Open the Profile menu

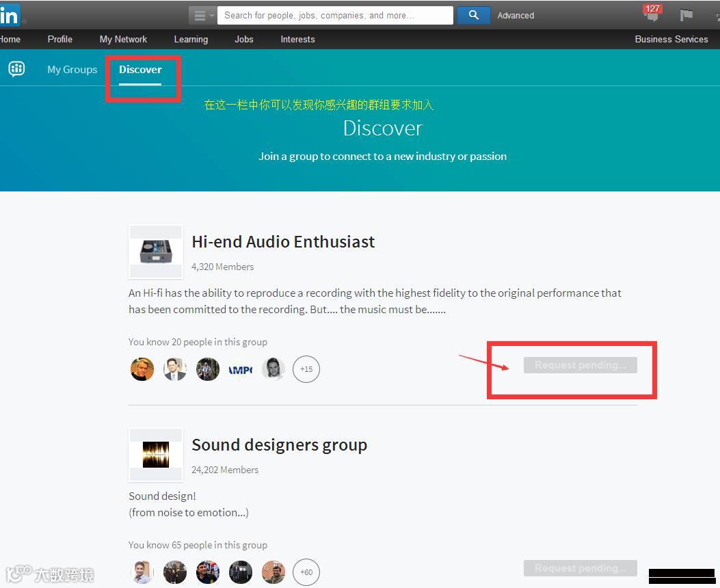tap(60, 40)
